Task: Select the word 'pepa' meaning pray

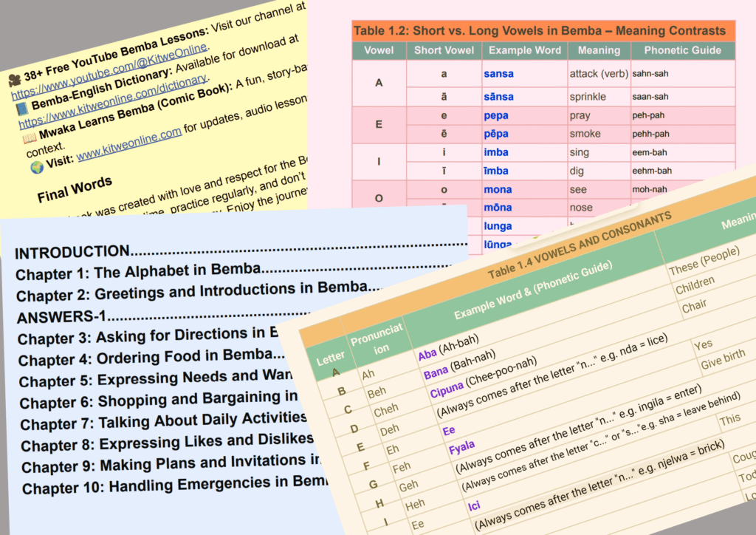Action: pos(496,116)
